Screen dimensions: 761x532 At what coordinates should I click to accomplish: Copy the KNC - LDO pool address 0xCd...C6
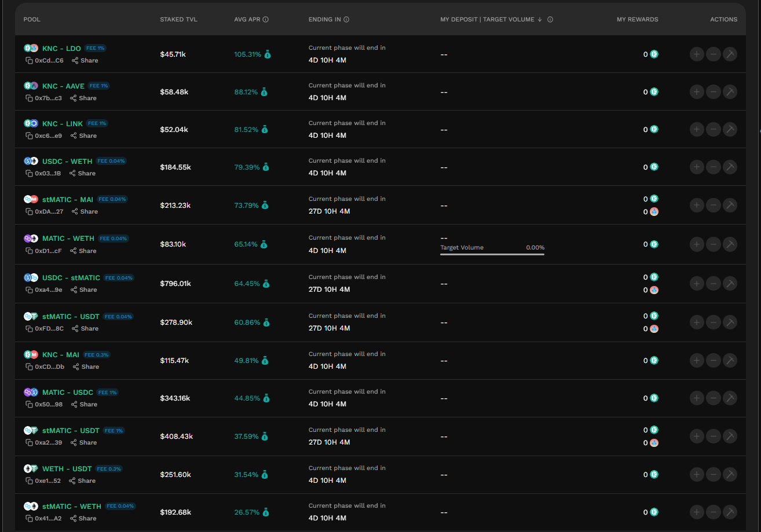[x=29, y=61]
